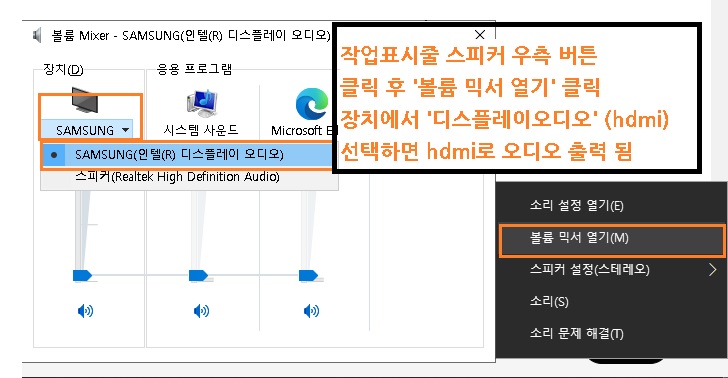Mute the 시스템 사운드 volume

(x=201, y=311)
